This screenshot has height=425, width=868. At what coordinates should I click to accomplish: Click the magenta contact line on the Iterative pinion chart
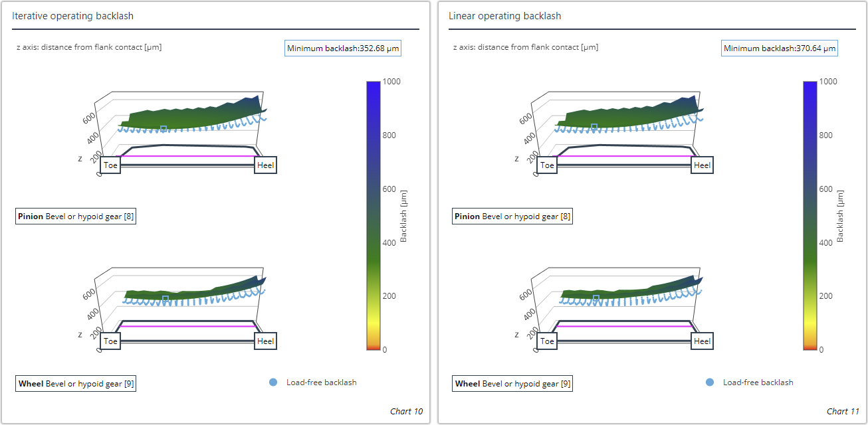186,157
